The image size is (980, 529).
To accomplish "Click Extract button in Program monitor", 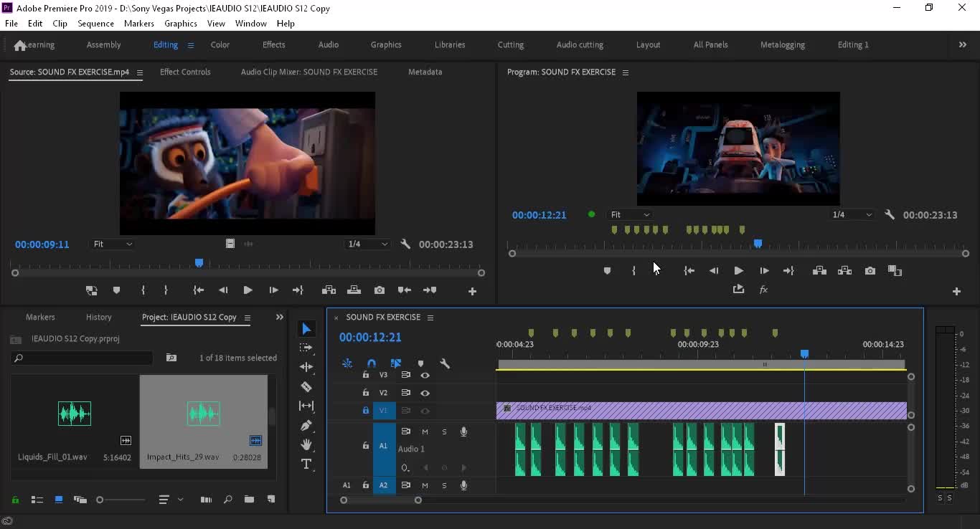I will coord(844,271).
